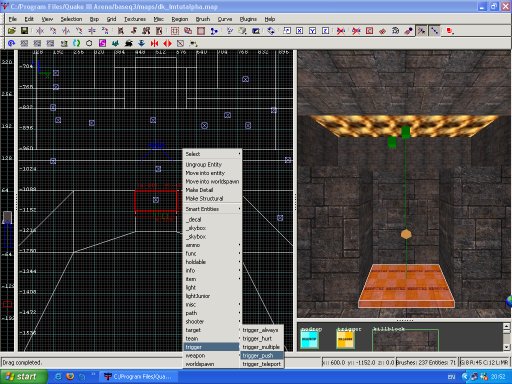
Task: Click the red inward arrows icon
Action: 154,43
